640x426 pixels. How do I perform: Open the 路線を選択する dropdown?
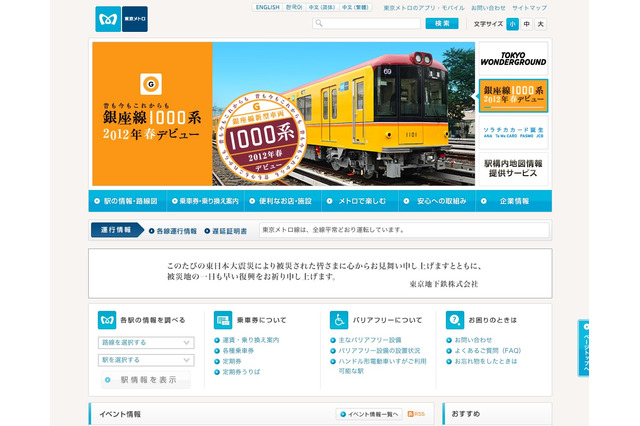[146, 342]
